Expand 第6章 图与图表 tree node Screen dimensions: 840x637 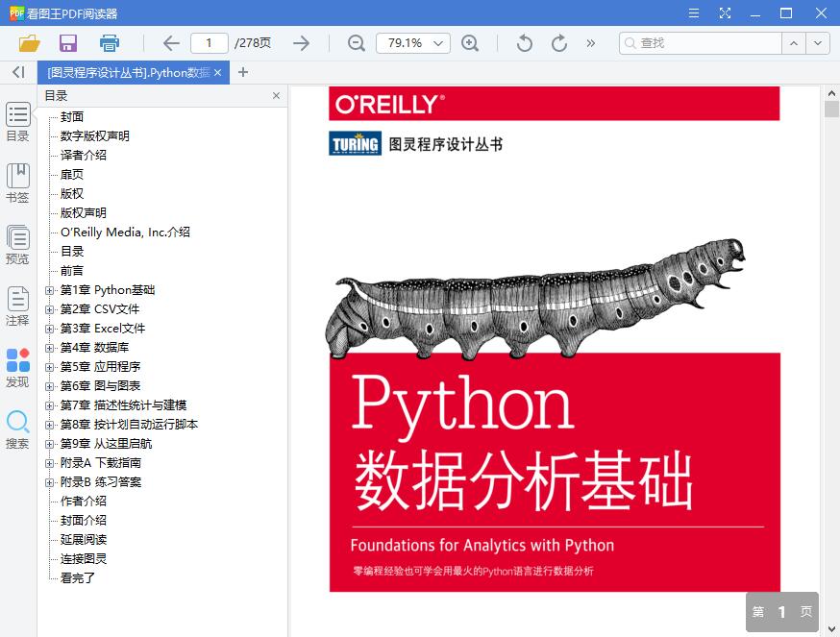[x=49, y=387]
